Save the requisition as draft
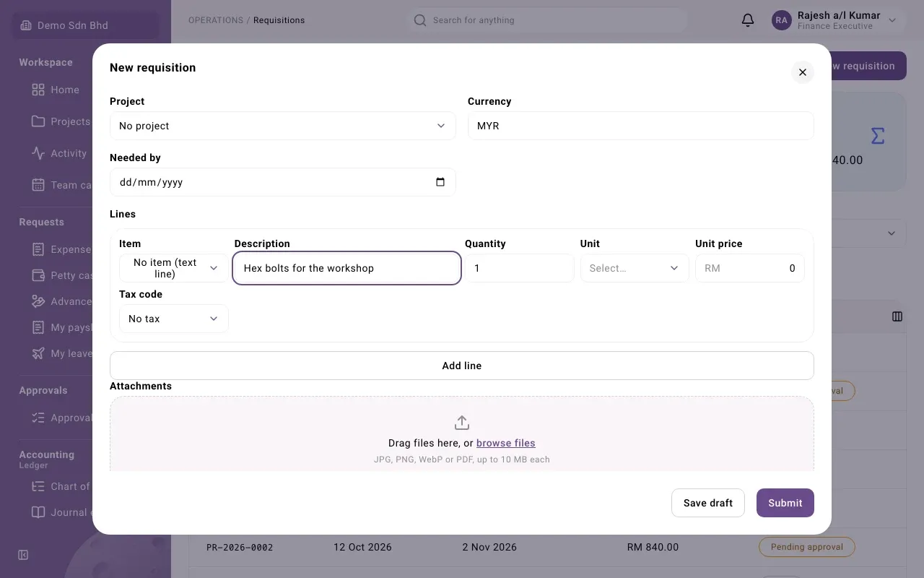Screen dimensions: 924x578 coord(708,503)
